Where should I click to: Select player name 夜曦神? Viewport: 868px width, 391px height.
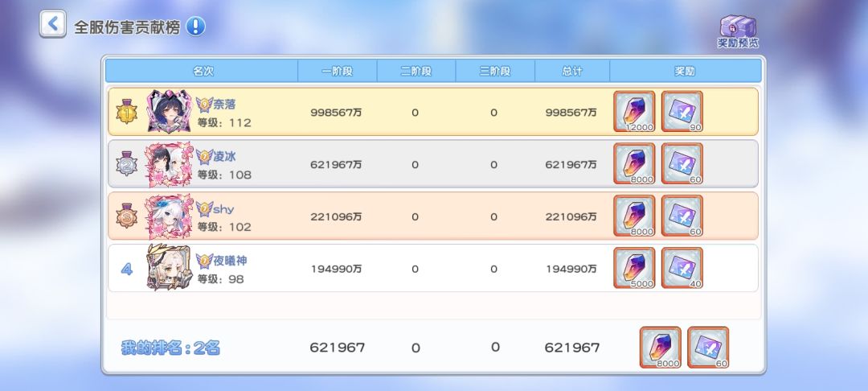231,261
